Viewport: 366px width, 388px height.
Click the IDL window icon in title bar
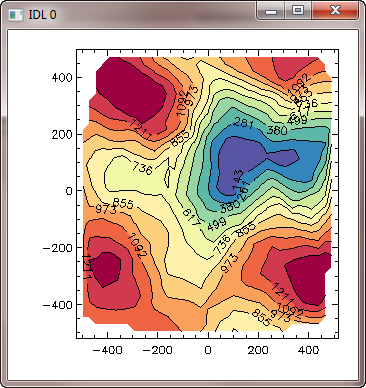(15, 15)
